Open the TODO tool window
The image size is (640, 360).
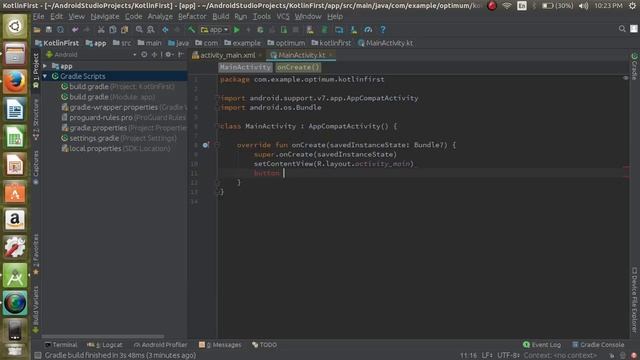pyautogui.click(x=264, y=345)
